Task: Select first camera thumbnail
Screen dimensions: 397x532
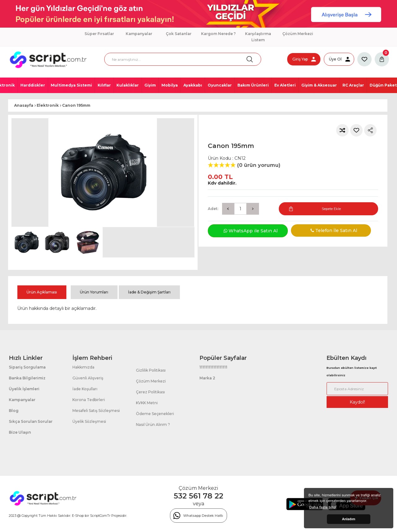Action: coord(27,242)
